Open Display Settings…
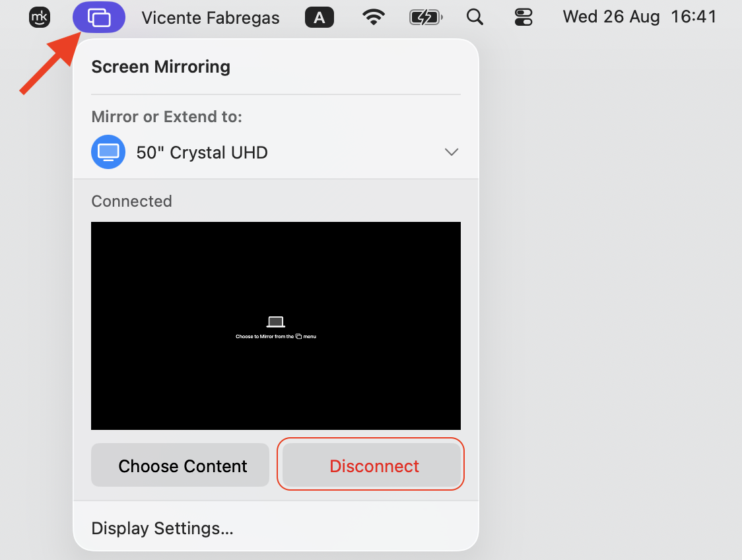The height and width of the screenshot is (560, 742). click(162, 528)
